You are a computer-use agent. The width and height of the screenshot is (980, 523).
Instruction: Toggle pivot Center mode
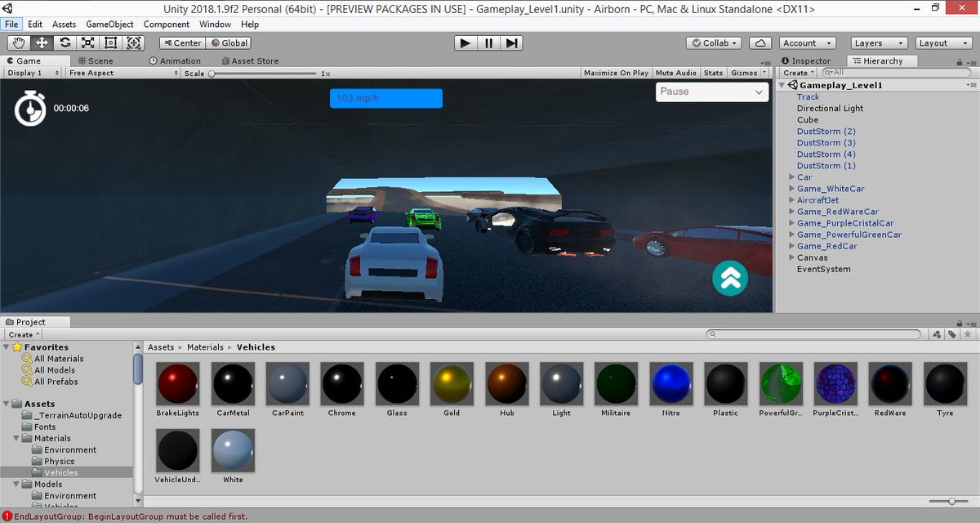[x=181, y=42]
